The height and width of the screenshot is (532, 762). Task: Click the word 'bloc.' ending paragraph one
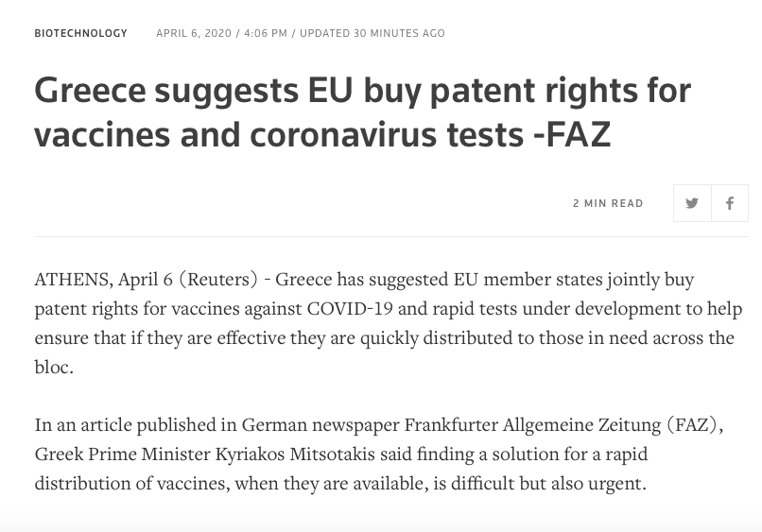click(54, 367)
